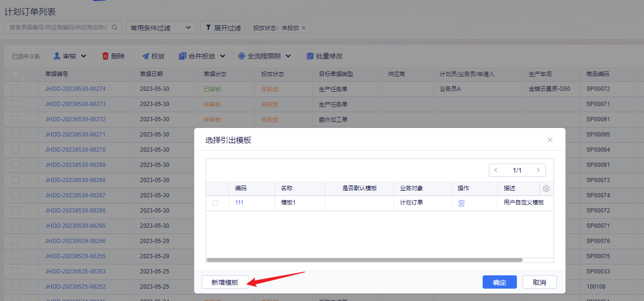Check the row JHDD-20230530-00273
644x301 pixels.
pyautogui.click(x=16, y=104)
